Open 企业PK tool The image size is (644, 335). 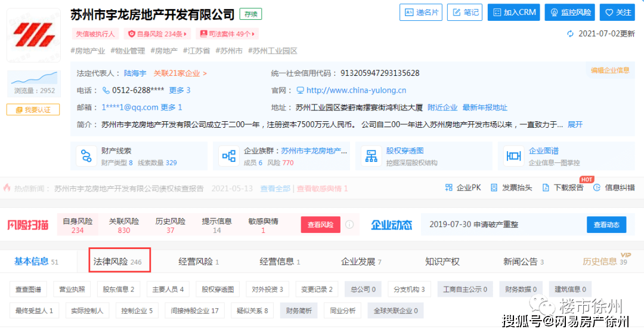point(463,188)
